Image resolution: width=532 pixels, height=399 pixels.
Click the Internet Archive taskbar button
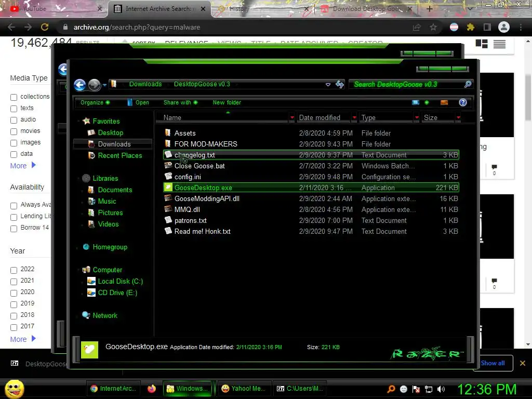pos(113,389)
